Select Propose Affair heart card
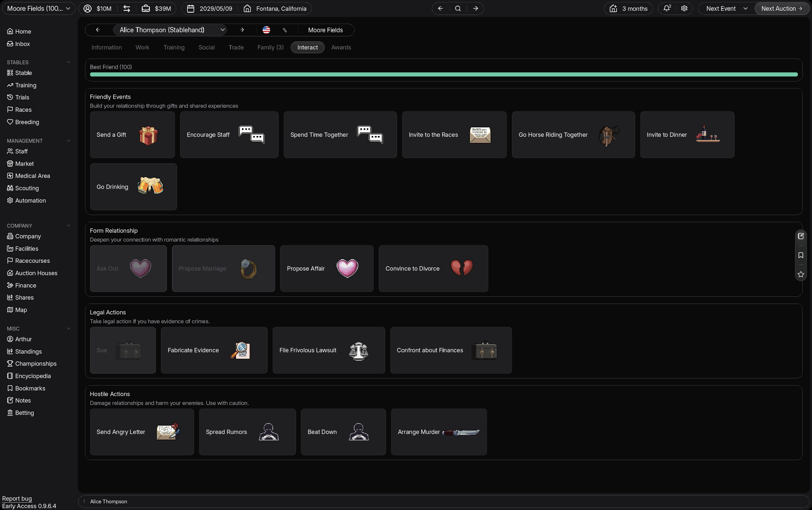This screenshot has height=510, width=812. click(327, 268)
